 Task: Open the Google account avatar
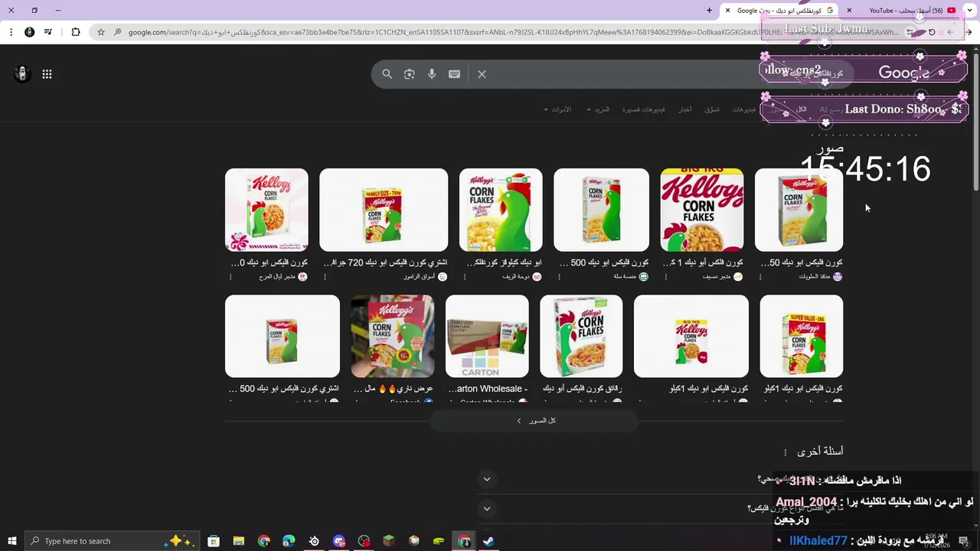[22, 73]
